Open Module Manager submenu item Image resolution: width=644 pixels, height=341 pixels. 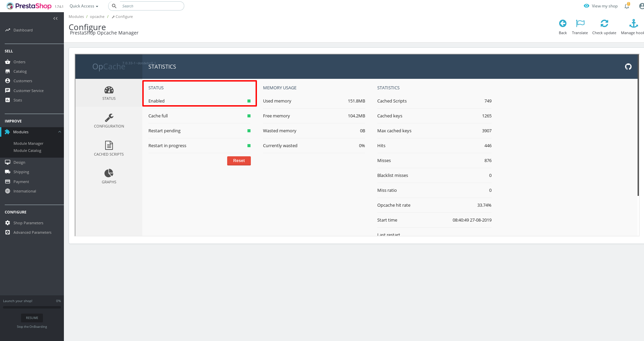pos(28,143)
